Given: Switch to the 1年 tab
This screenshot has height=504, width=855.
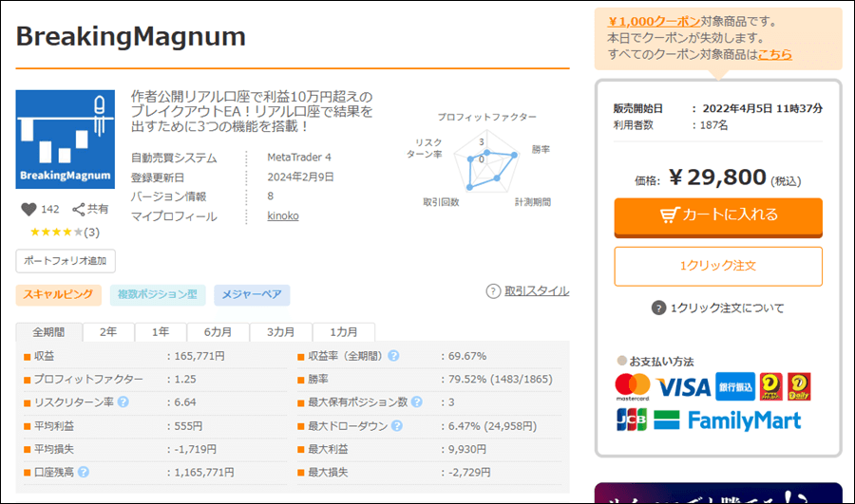Looking at the screenshot, I should click(x=160, y=332).
